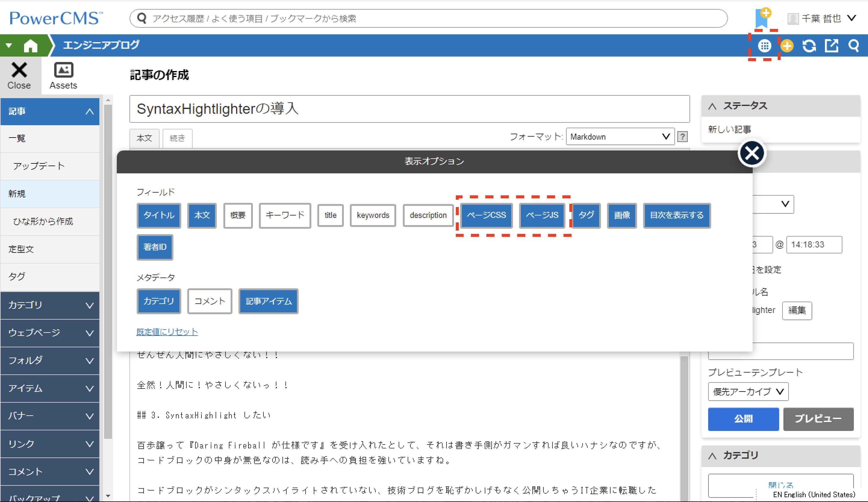Image resolution: width=868 pixels, height=502 pixels.
Task: Click the refresh/sync icon top right
Action: tap(810, 47)
